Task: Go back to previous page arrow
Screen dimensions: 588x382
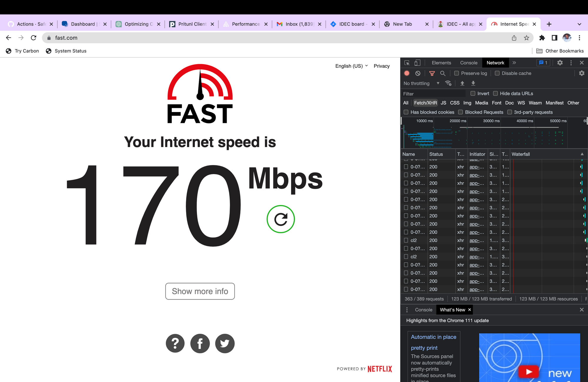Action: coord(9,38)
